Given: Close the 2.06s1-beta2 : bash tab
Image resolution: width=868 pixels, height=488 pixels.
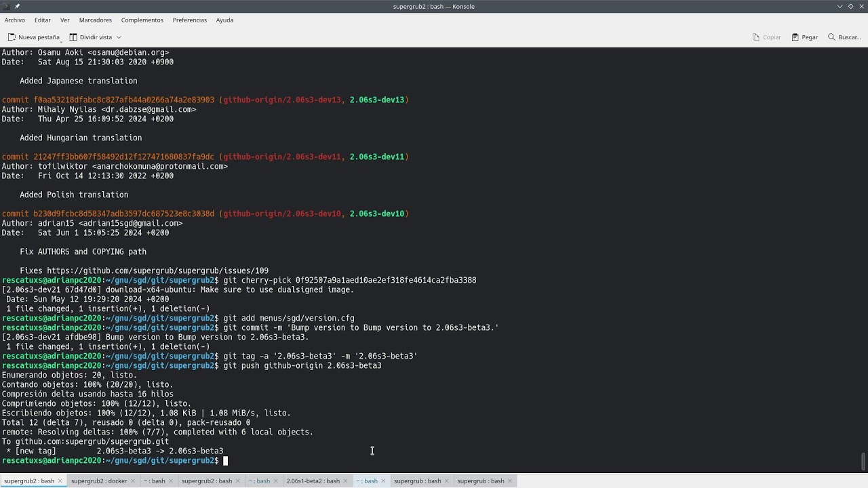Looking at the screenshot, I should [346, 481].
